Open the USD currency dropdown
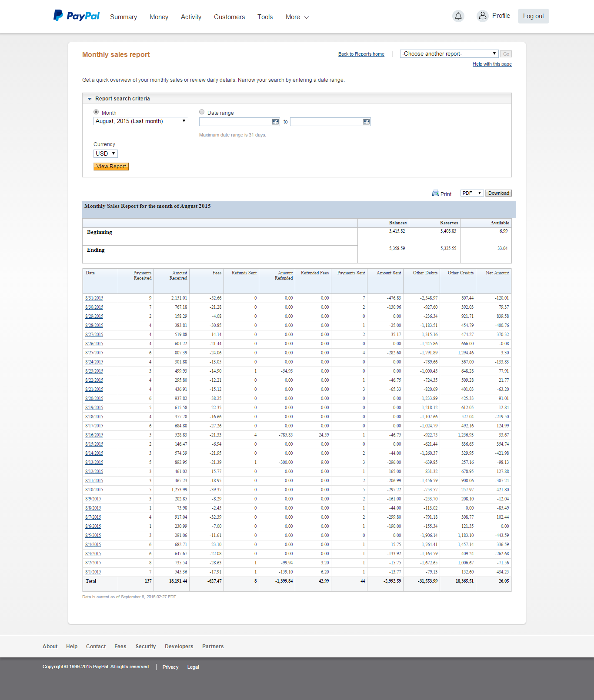594x700 pixels. (106, 153)
